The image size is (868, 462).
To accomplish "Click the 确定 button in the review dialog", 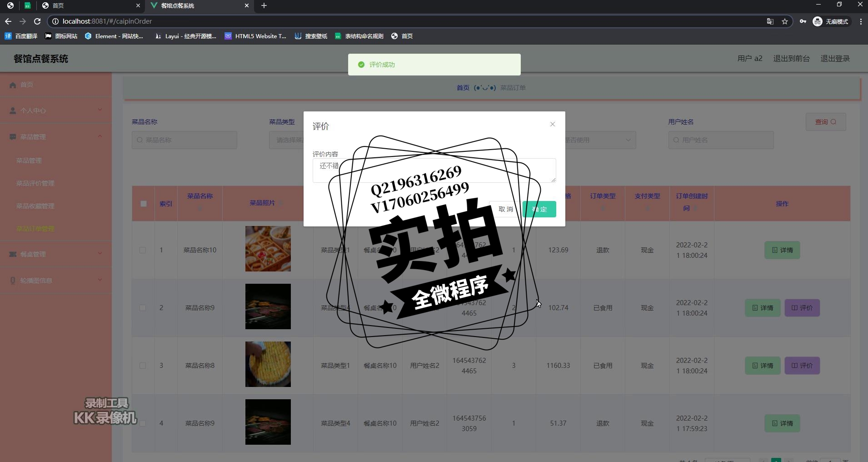I will coord(539,209).
